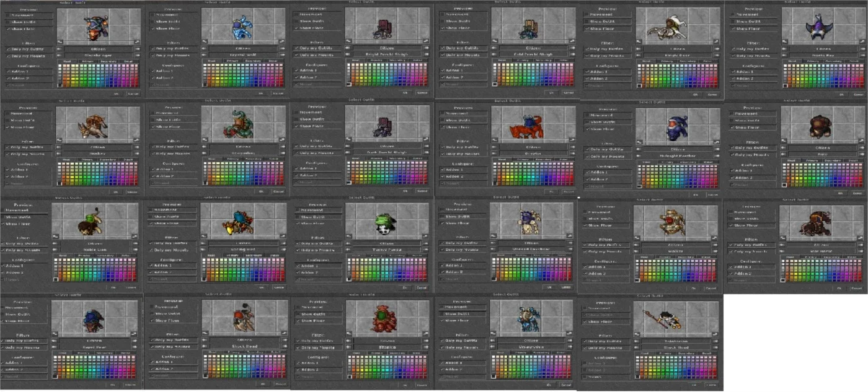Click the Tamed Panda mount preview
Screen dimensions: 868x392
[x=387, y=221]
